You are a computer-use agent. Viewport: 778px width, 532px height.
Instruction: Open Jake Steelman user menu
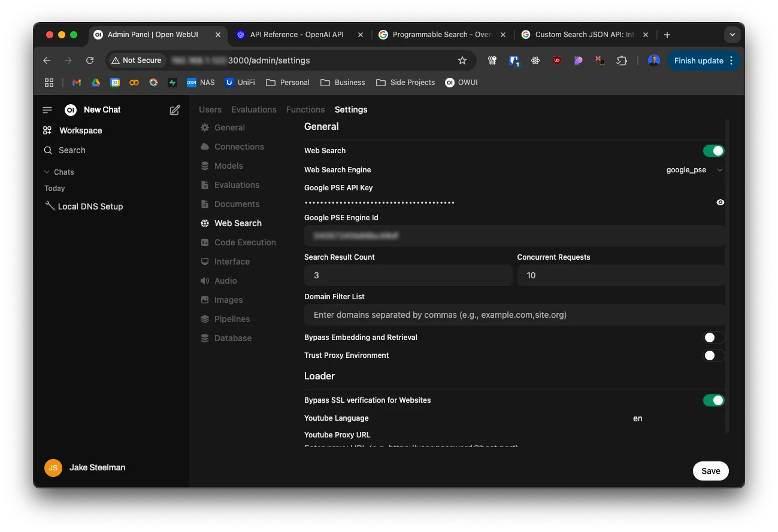tap(85, 467)
